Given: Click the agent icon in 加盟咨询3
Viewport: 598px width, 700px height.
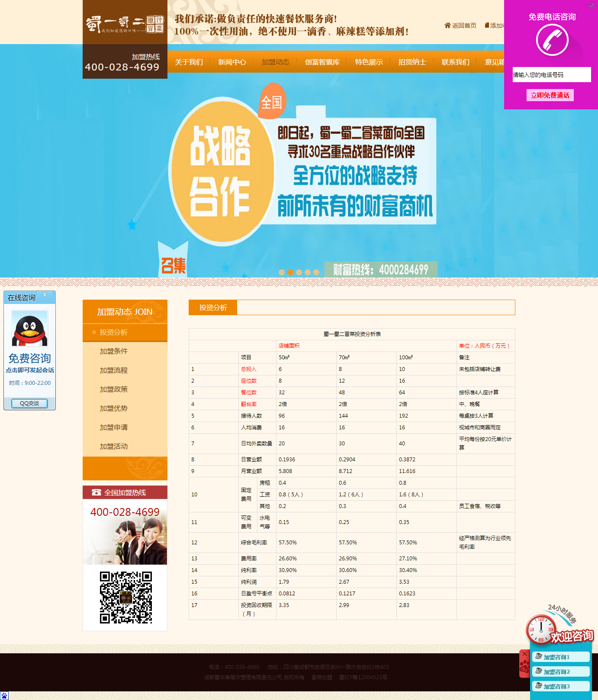Looking at the screenshot, I should coord(539,686).
